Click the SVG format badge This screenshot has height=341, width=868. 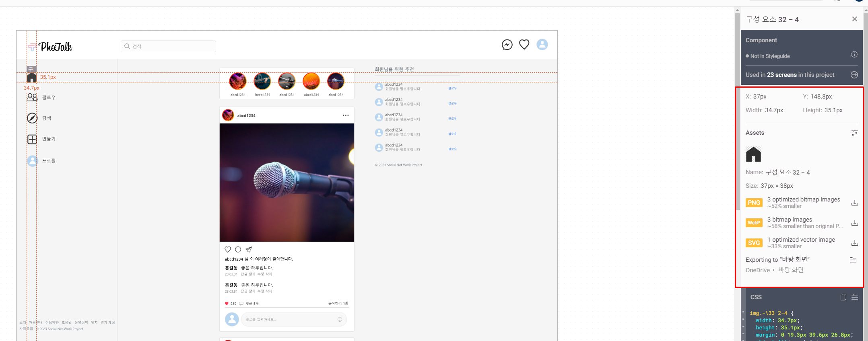click(754, 243)
